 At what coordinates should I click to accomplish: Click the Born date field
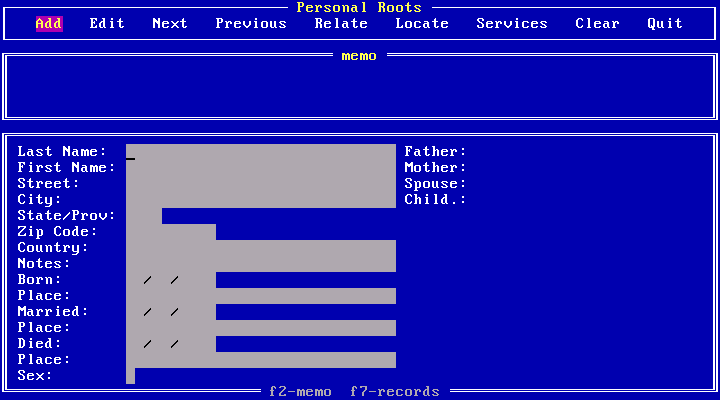tap(171, 280)
